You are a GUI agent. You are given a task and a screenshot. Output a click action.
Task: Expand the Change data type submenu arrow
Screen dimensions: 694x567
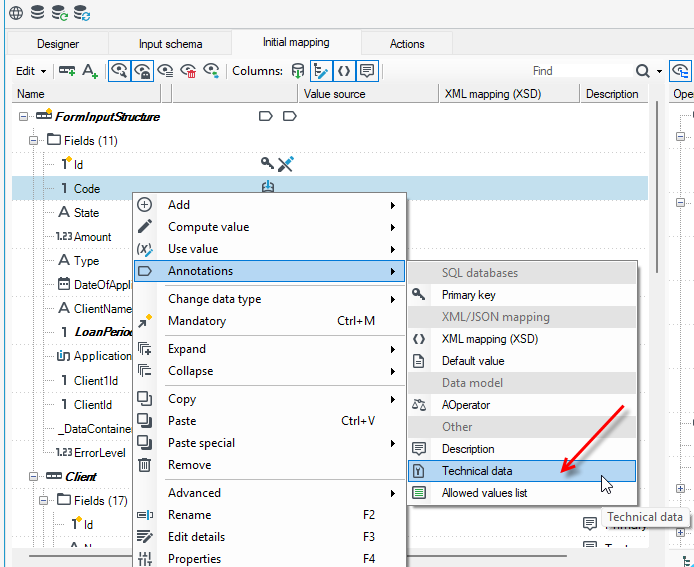393,299
